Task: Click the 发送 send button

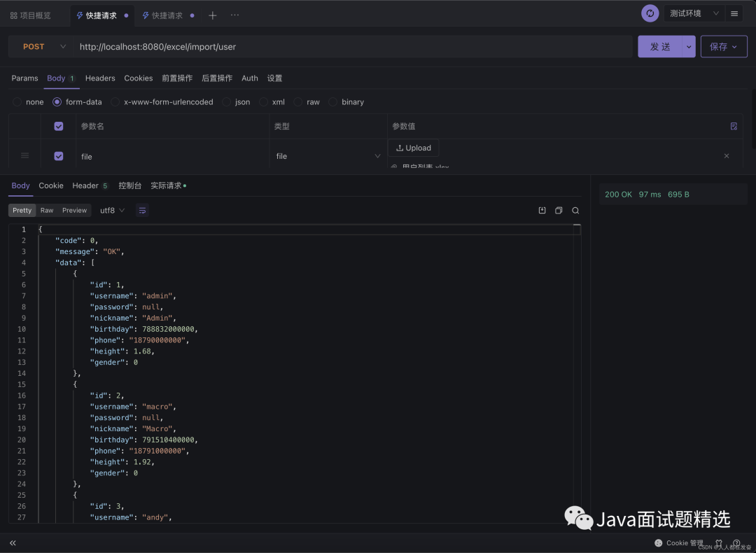Action: click(x=659, y=47)
